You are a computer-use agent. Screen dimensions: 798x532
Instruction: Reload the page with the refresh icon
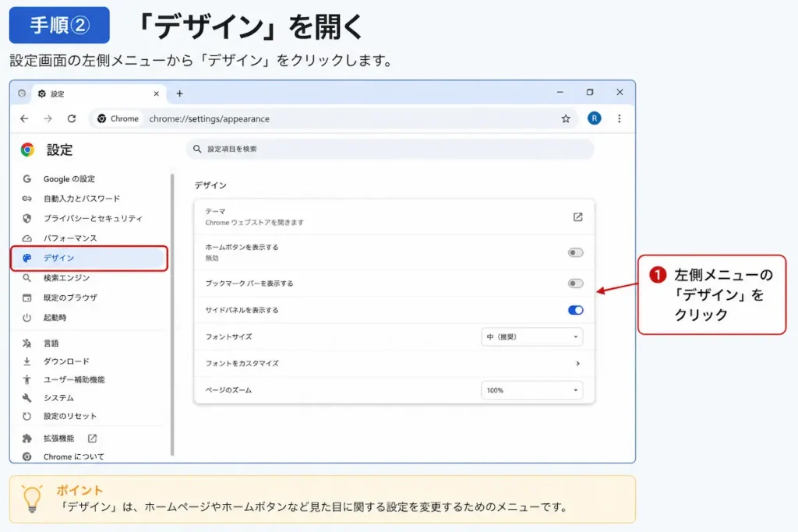pos(72,118)
